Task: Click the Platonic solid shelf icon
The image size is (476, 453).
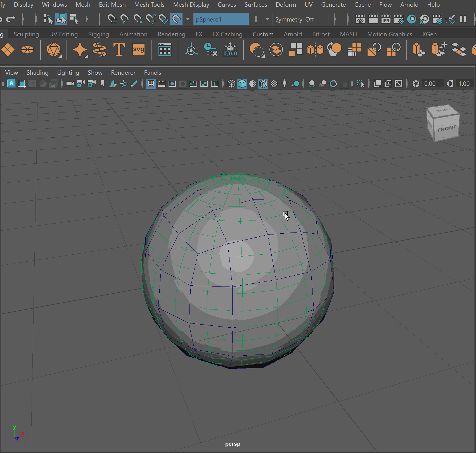Action: pyautogui.click(x=54, y=50)
